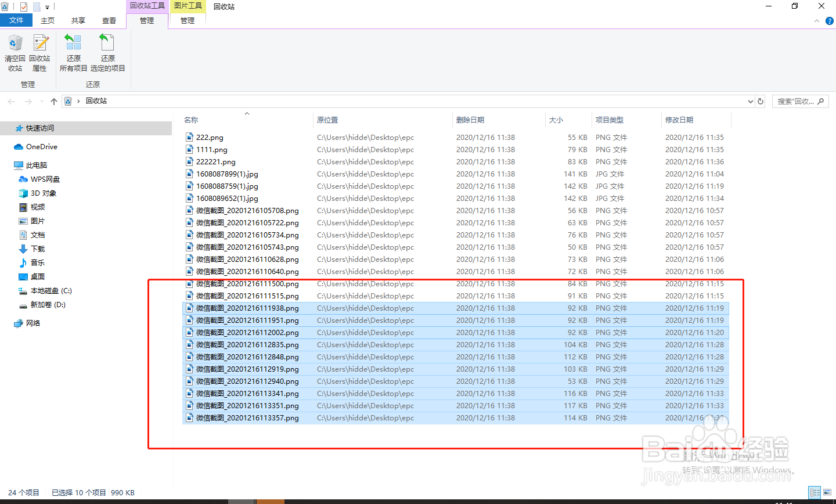Open ribbon help question mark
836x504 pixels.
(830, 20)
